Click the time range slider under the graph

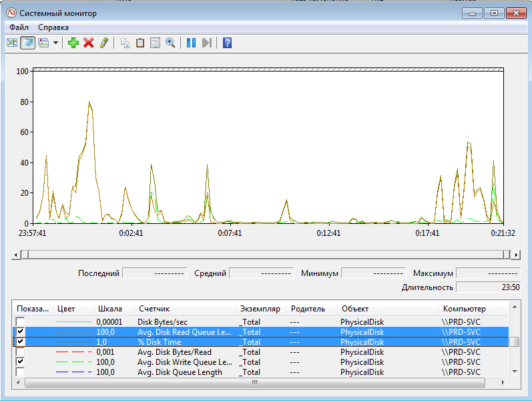pos(266,255)
